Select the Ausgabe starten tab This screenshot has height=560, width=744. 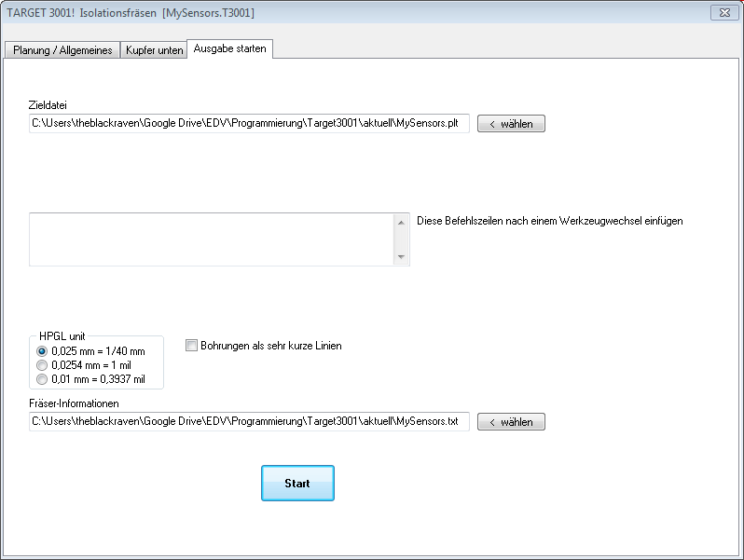point(230,48)
